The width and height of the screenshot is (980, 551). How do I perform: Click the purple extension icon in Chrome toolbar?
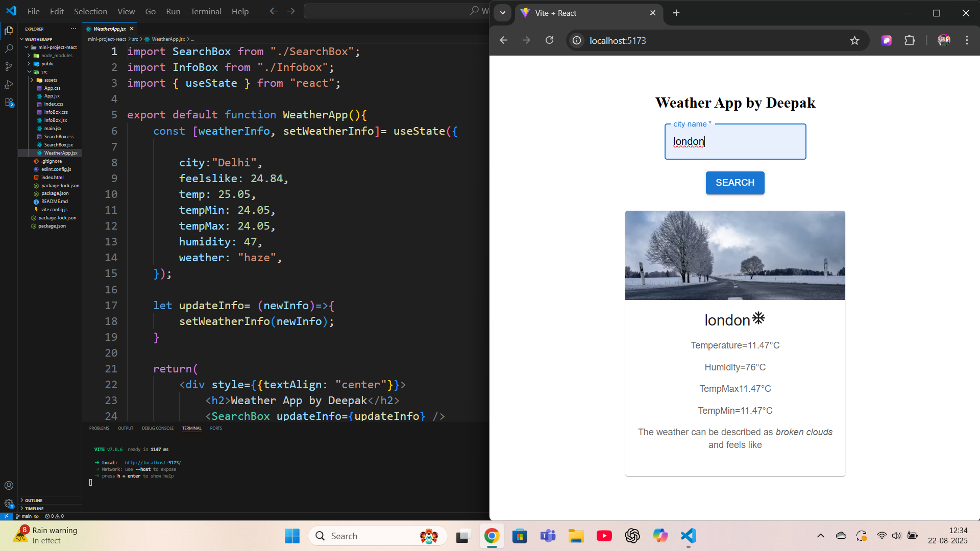coord(887,40)
